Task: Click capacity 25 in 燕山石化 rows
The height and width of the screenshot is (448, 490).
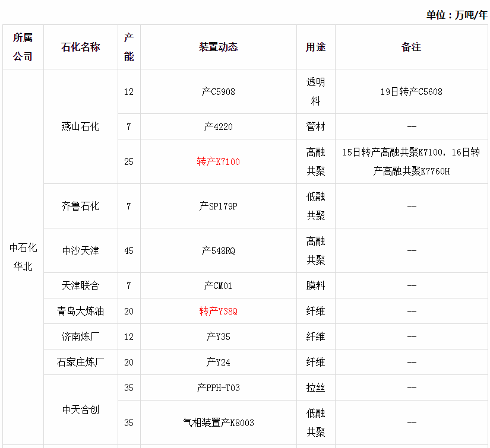Action: [x=129, y=161]
